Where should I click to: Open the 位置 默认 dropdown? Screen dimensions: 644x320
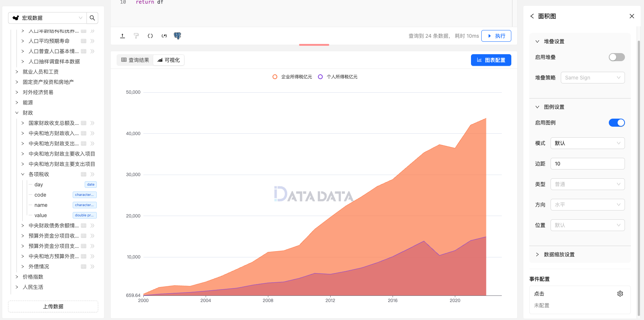click(588, 225)
